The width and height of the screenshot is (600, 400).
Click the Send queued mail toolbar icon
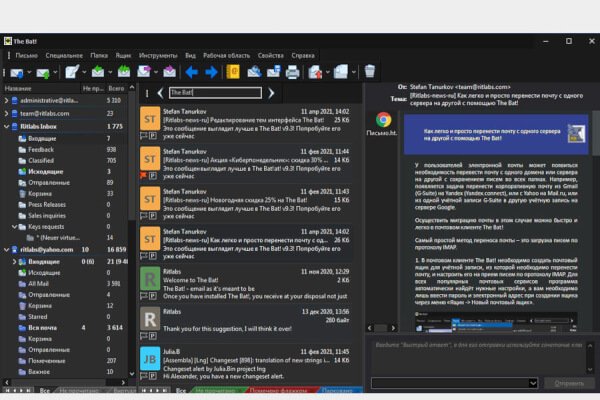pos(42,72)
